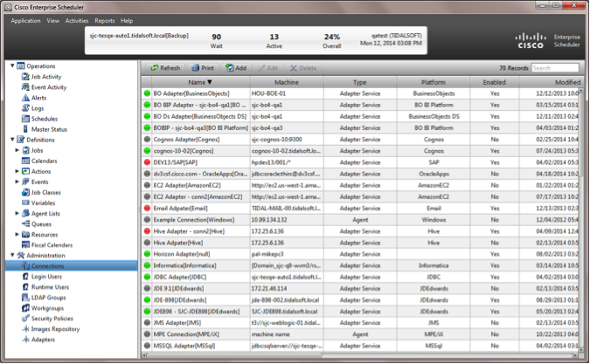Open the Alerts view
The image size is (590, 364).
pos(42,98)
